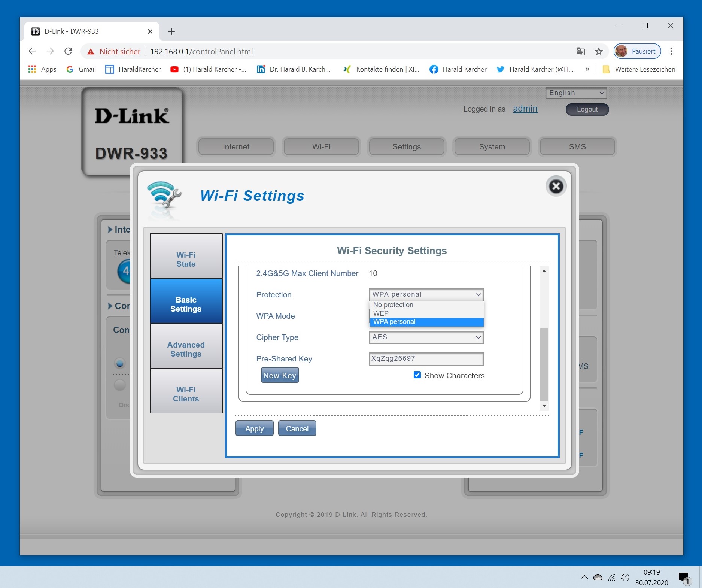Image resolution: width=702 pixels, height=588 pixels.
Task: Open HaraldKarcher bookmark
Action: point(133,69)
